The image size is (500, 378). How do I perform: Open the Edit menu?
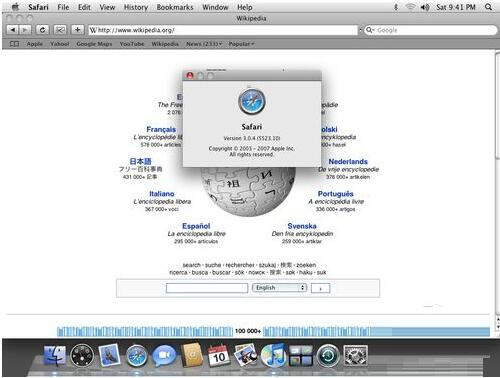click(x=84, y=7)
